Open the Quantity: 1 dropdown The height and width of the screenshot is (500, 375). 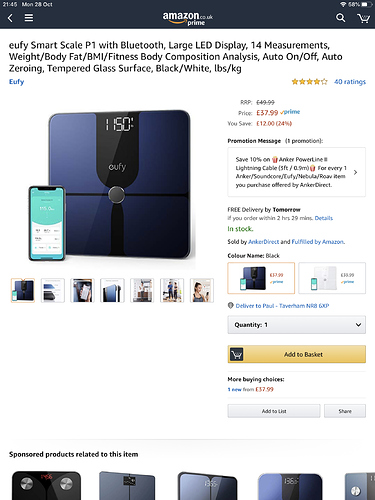(297, 325)
